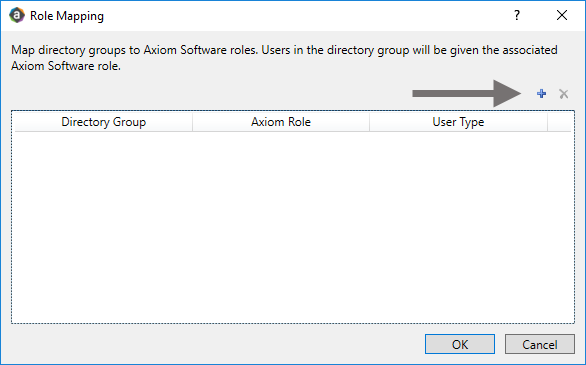Click divider between Axiom Role and User Type
Viewport: 586px width, 365px height.
pos(370,122)
